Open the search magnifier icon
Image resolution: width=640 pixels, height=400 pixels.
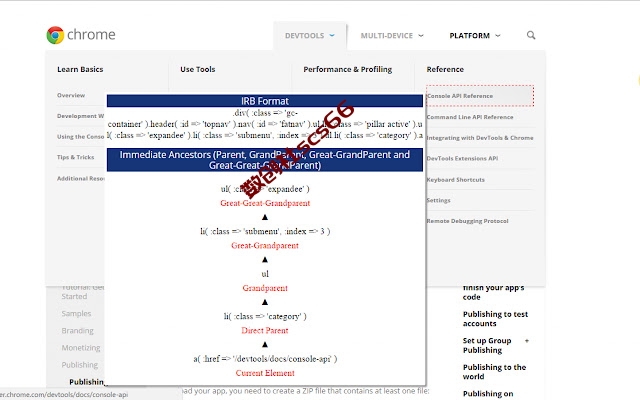point(531,35)
